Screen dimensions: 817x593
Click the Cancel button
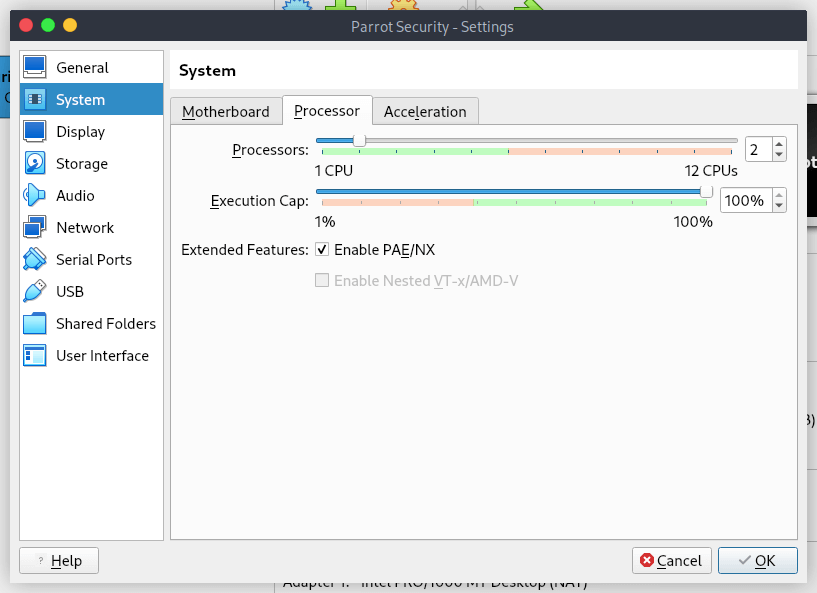click(x=672, y=561)
